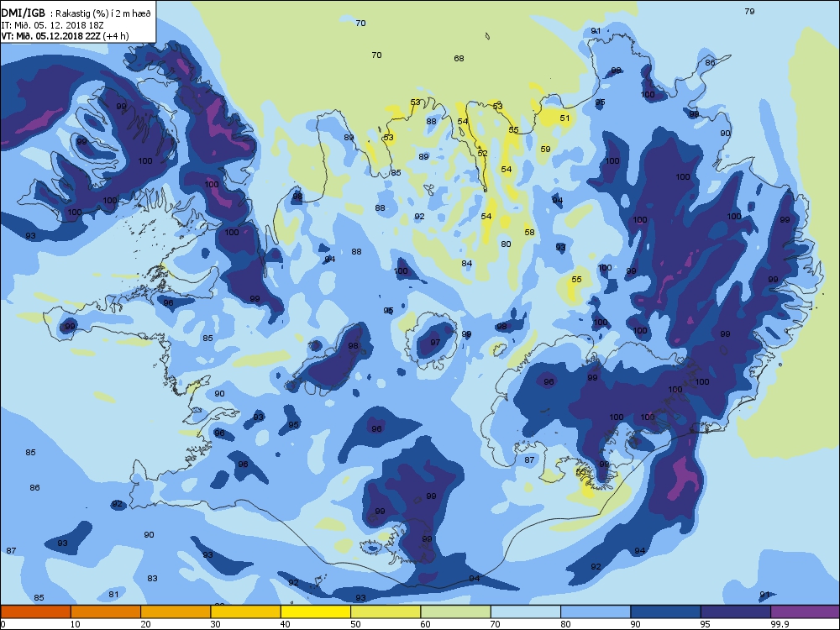840x630 pixels.
Task: Click the purple above-99.9 legend swatch
Action: pos(806,612)
